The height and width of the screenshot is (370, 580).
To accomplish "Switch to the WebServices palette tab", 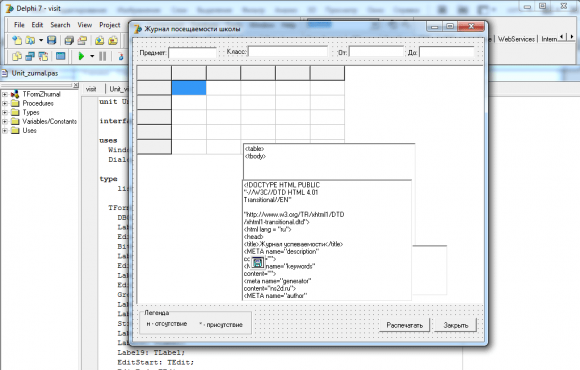I will (516, 38).
